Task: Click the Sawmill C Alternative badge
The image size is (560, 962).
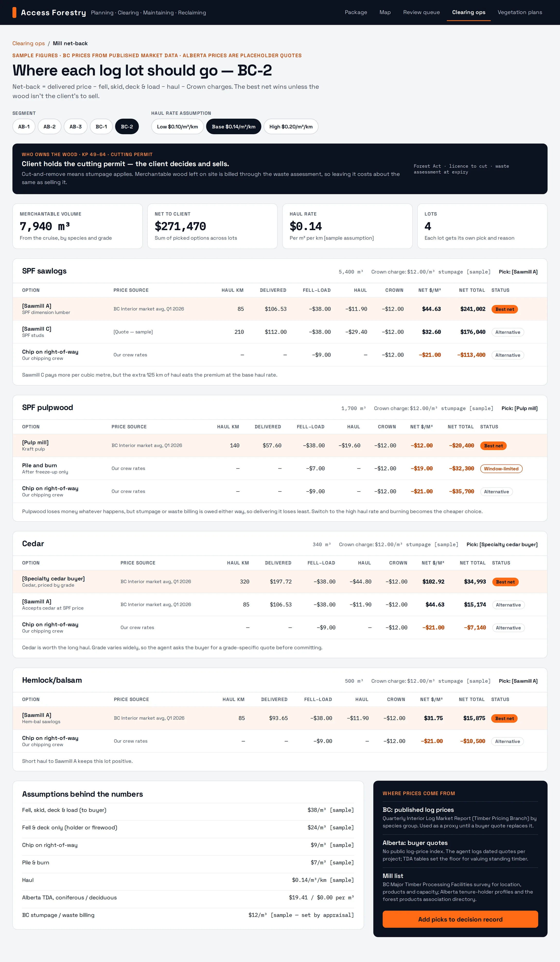Action: [508, 332]
